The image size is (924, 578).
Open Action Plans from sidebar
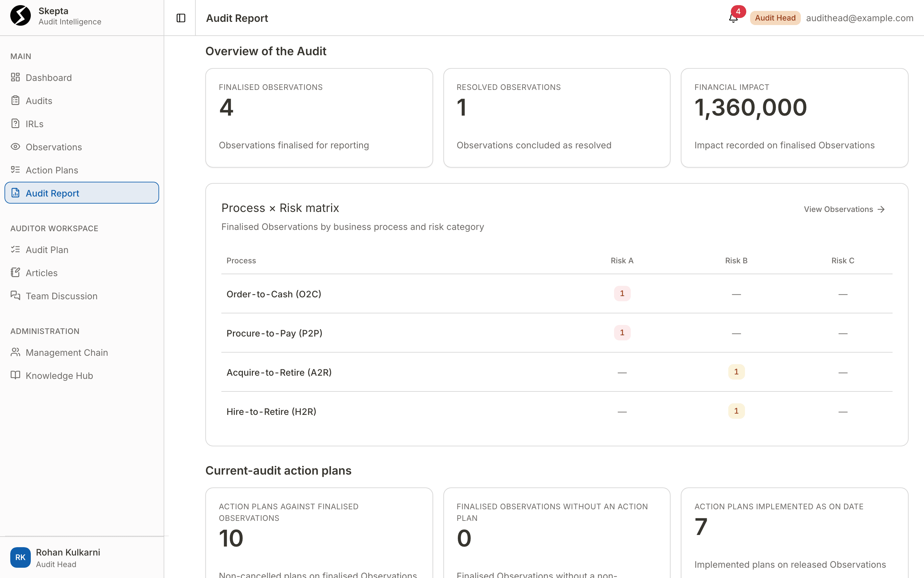(x=82, y=170)
